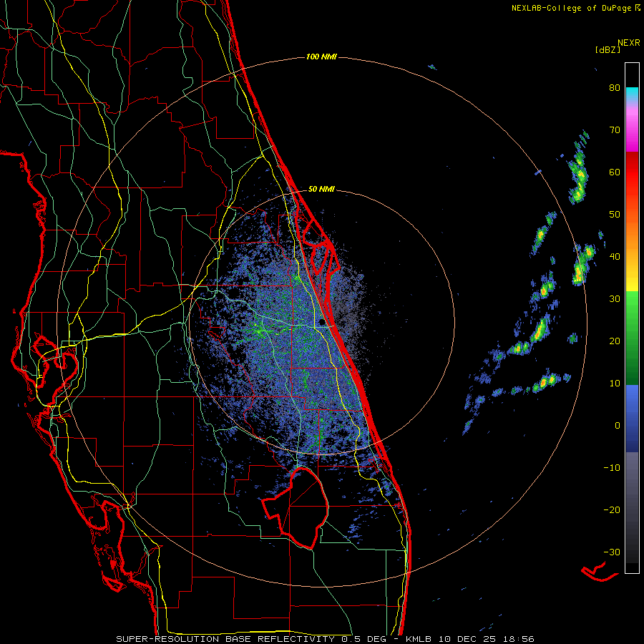Click the bright green band of color bar
The image size is (644, 644).
(632, 306)
